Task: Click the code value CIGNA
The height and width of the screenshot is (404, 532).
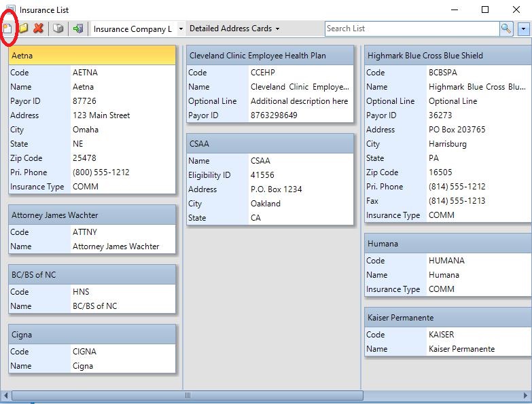Action: pyautogui.click(x=84, y=352)
